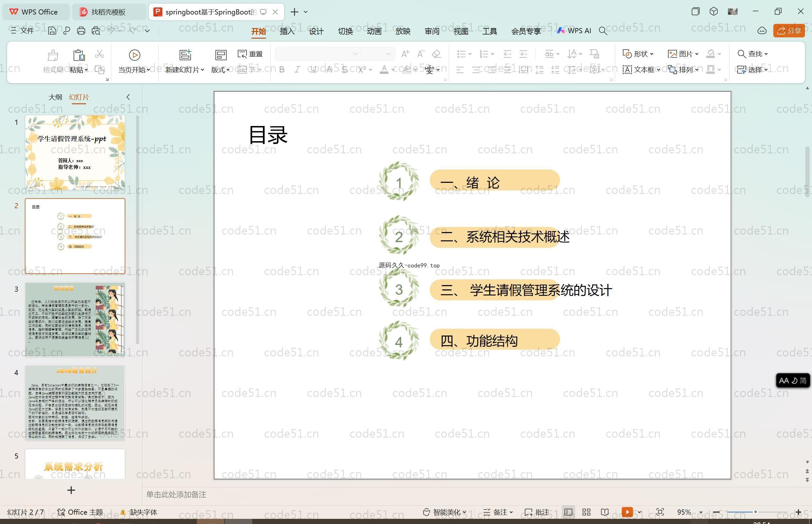Open reading view book icon

coord(604,512)
